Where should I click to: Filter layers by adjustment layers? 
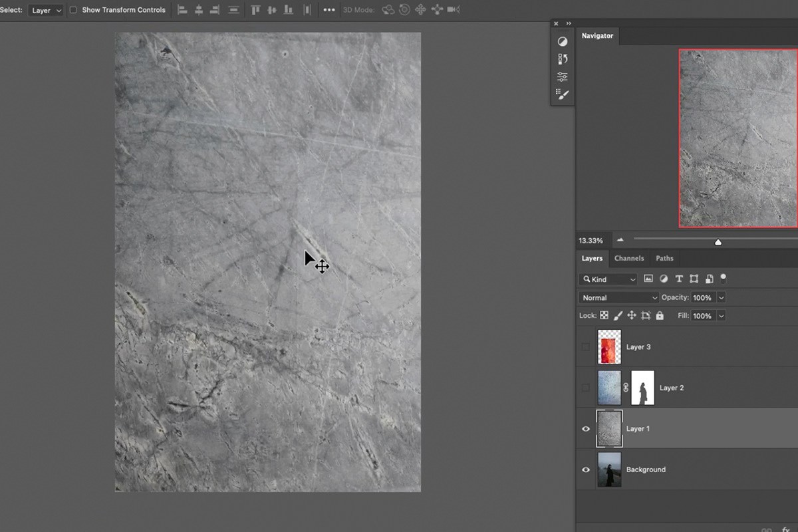click(664, 279)
